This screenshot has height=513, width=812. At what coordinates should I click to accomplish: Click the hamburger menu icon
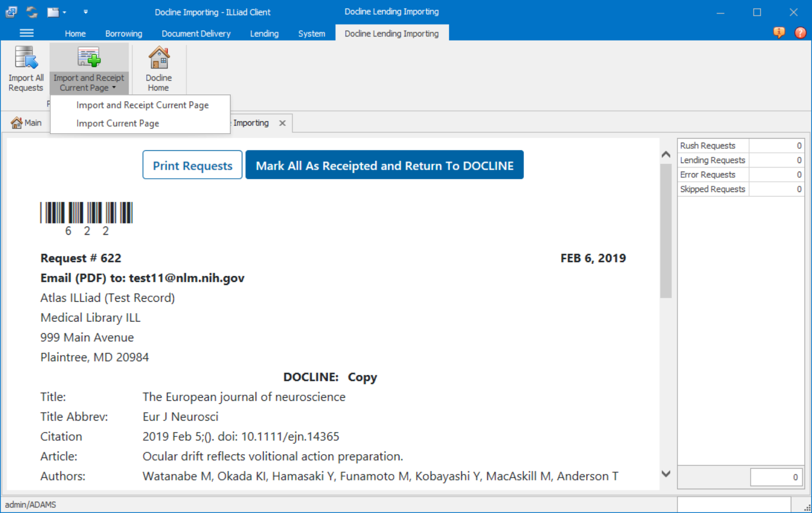tap(26, 33)
